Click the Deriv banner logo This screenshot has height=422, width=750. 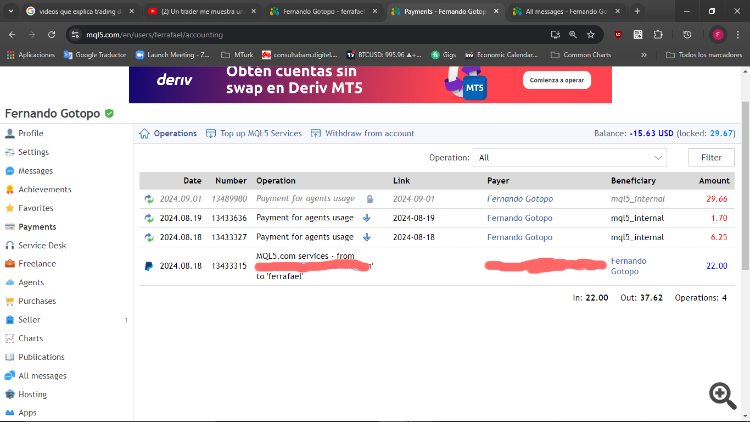pyautogui.click(x=174, y=80)
